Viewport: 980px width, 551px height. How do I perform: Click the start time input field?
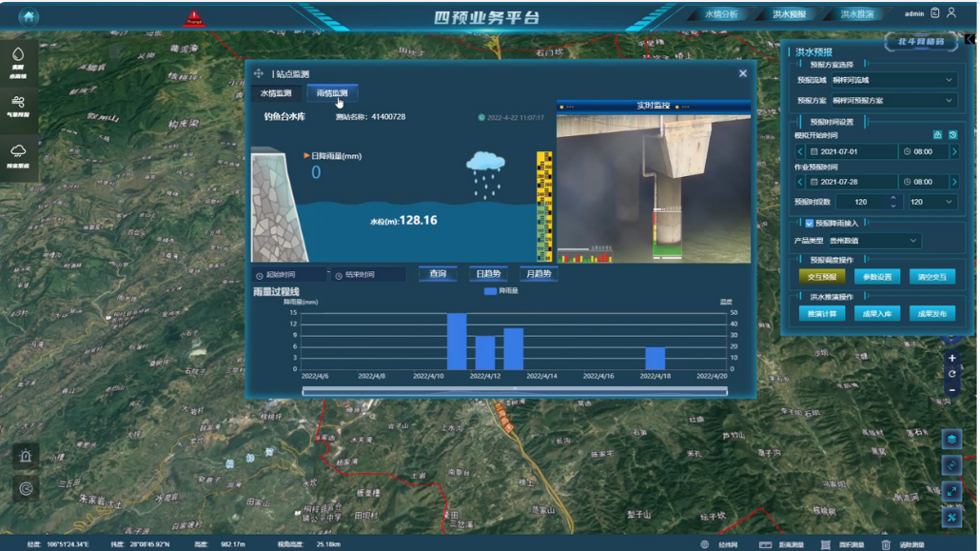click(289, 275)
